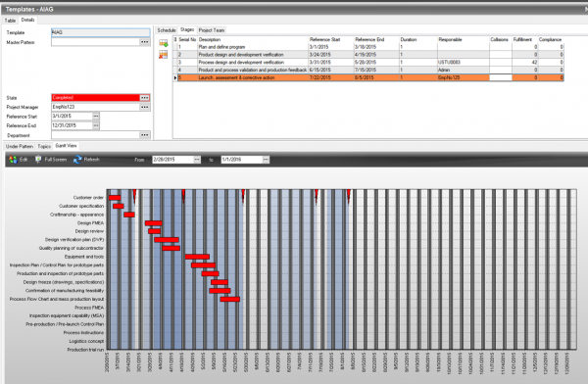Screen dimensions: 588x384
Task: Click the Customer order red Gantt bar
Action: pyautogui.click(x=115, y=198)
